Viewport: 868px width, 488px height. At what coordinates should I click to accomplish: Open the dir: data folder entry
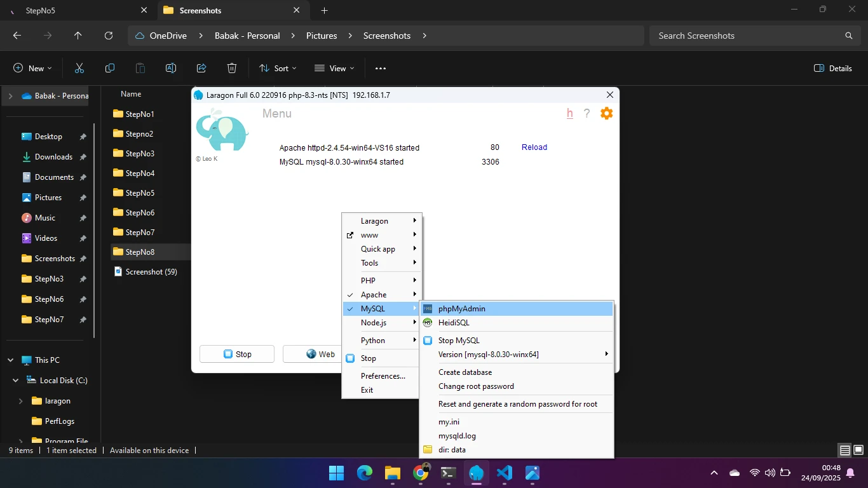(x=452, y=450)
